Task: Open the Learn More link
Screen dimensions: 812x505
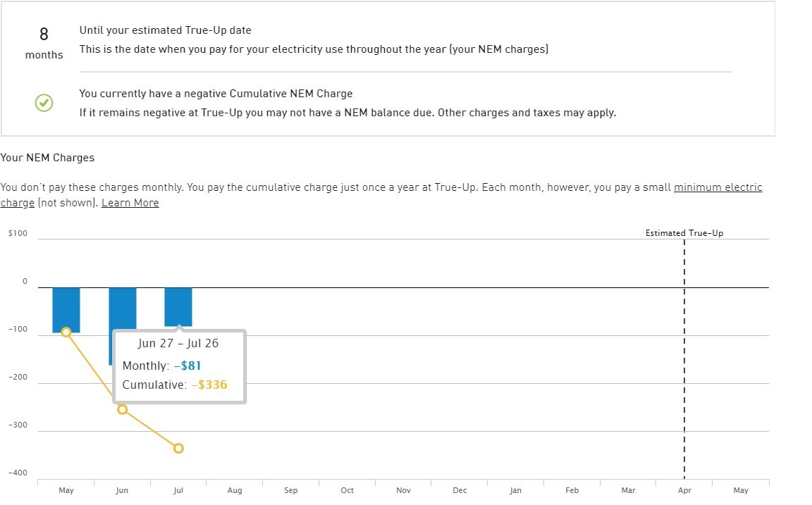Action: (130, 203)
